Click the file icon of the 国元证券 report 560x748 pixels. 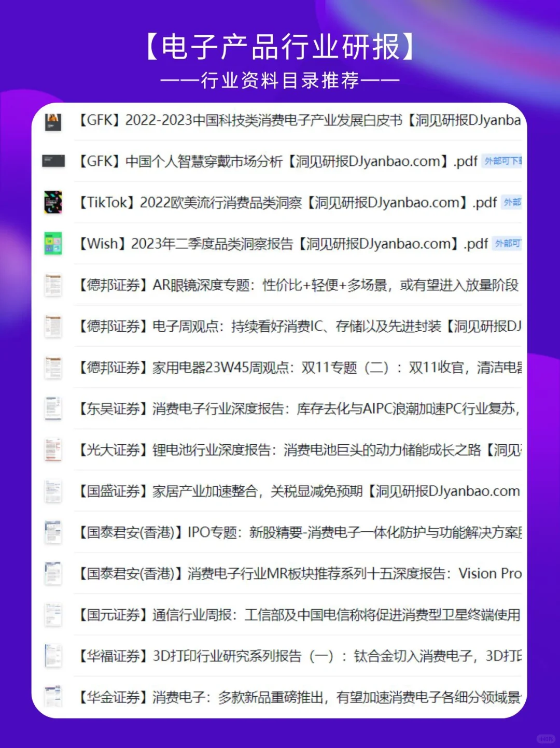pos(53,615)
